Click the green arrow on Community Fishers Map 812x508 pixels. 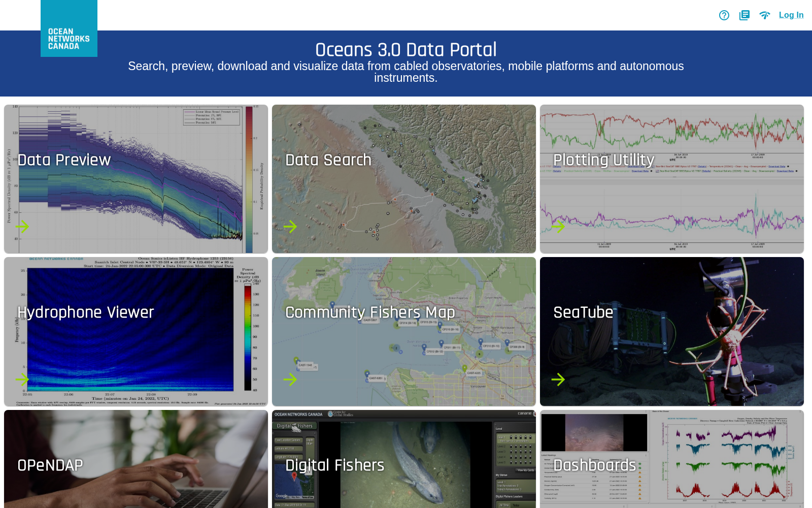point(290,379)
